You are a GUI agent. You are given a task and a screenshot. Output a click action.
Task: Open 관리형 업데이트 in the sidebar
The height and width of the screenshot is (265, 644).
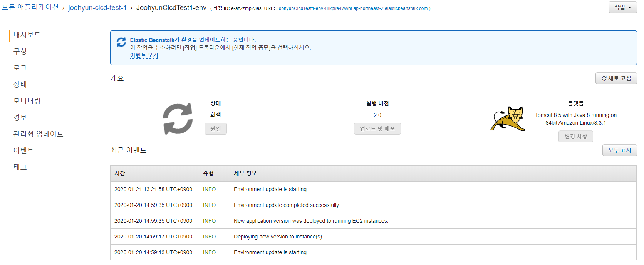(39, 134)
